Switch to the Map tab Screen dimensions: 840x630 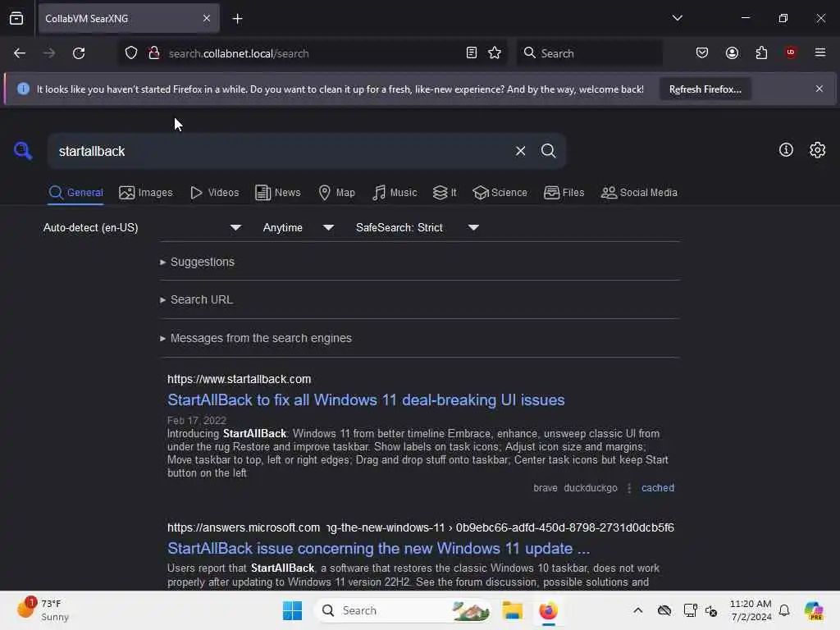(x=336, y=193)
